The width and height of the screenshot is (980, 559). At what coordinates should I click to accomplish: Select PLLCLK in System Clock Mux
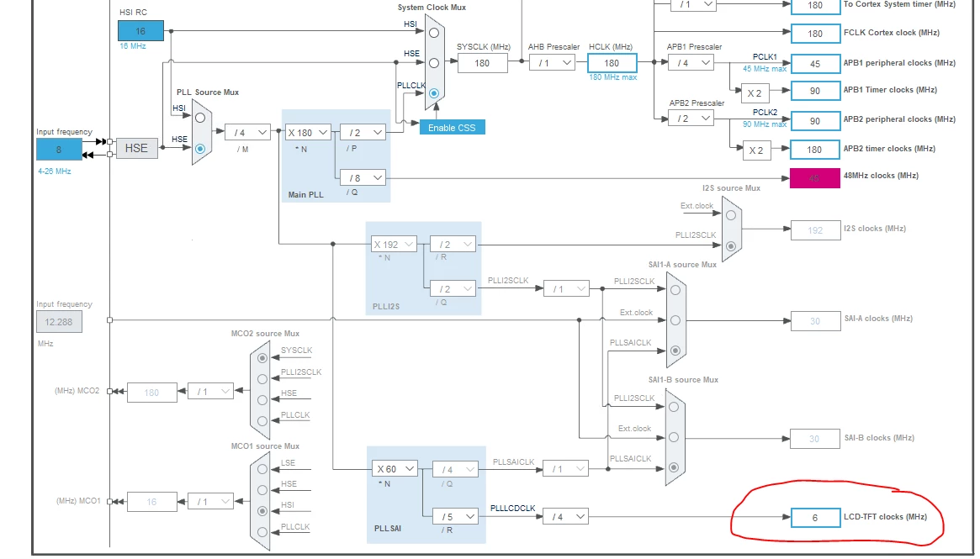pos(434,93)
